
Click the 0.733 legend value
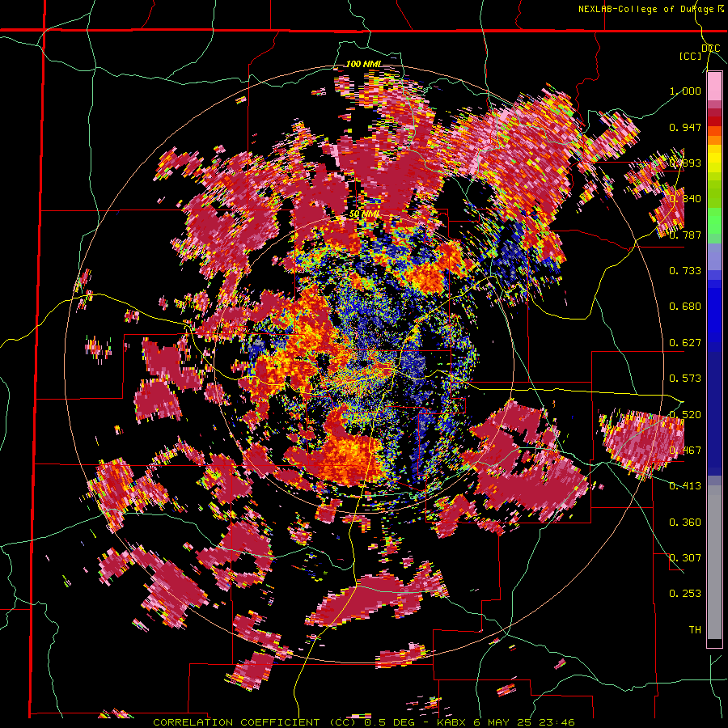[685, 271]
